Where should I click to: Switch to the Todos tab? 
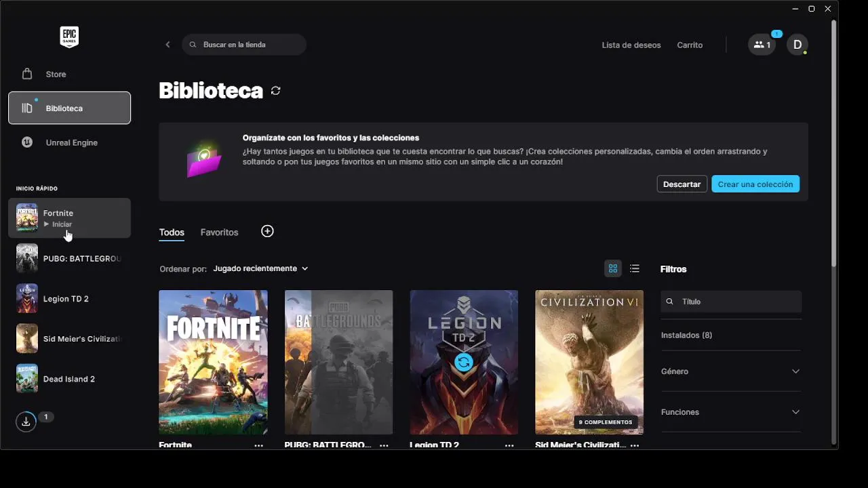pos(172,232)
